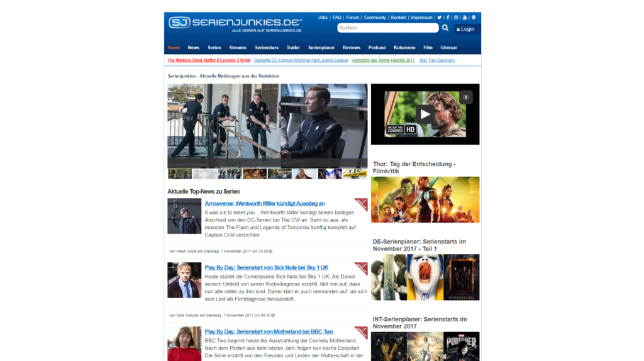
Task: Open Arrowverse Wentworth Miller article headline
Action: coord(265,203)
